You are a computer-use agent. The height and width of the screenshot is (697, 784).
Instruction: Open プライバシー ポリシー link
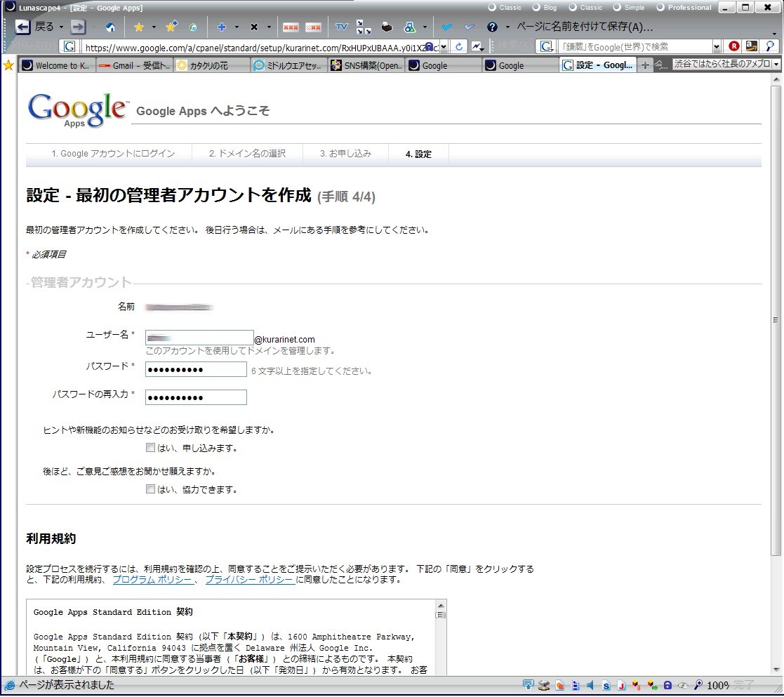click(x=249, y=580)
